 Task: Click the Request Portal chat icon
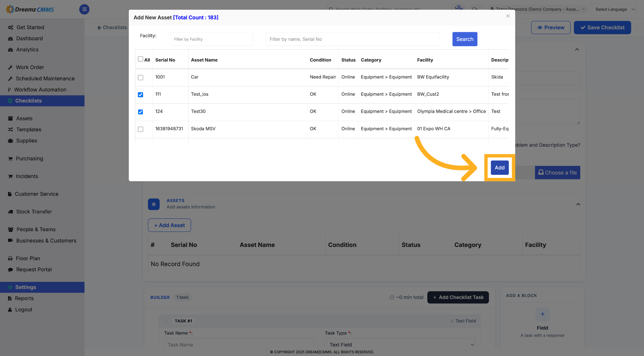(10, 270)
